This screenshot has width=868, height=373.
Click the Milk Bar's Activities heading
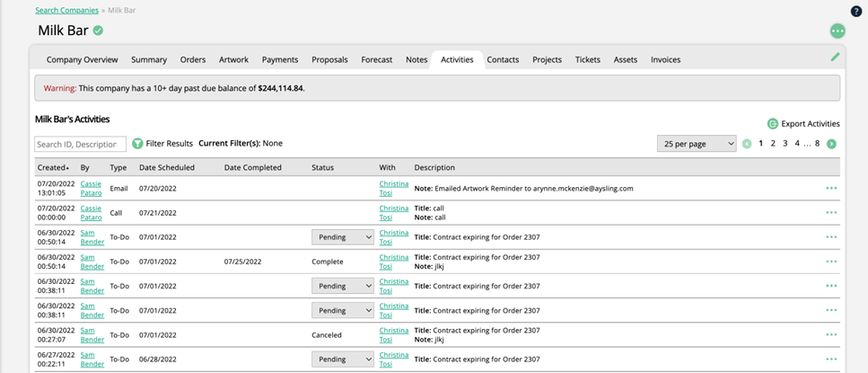72,120
